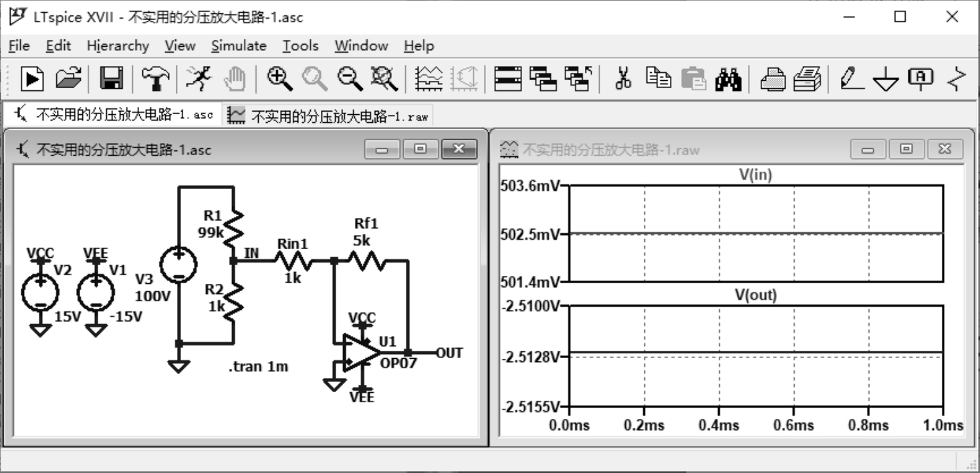980x473 pixels.
Task: Click the 0.4ms time axis label
Action: pos(719,425)
